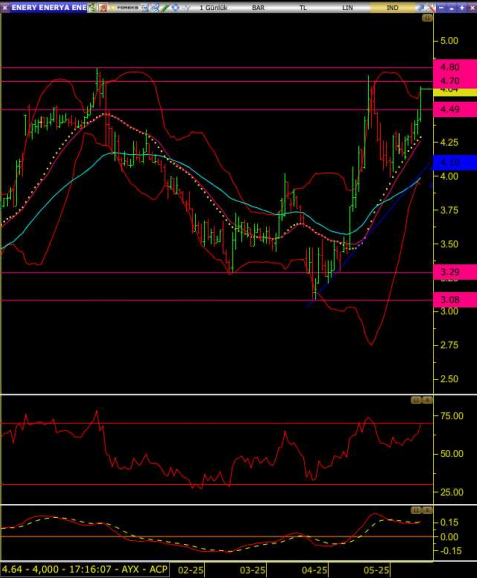Screen dimensions: 477x578
Task: Toggle the highlighted IND indicators button
Action: tap(392, 8)
